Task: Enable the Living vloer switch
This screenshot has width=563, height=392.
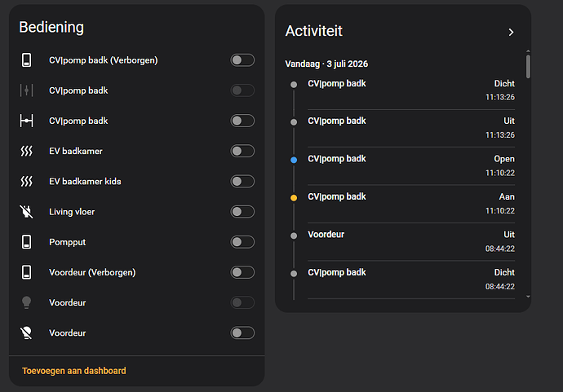Action: (x=242, y=212)
